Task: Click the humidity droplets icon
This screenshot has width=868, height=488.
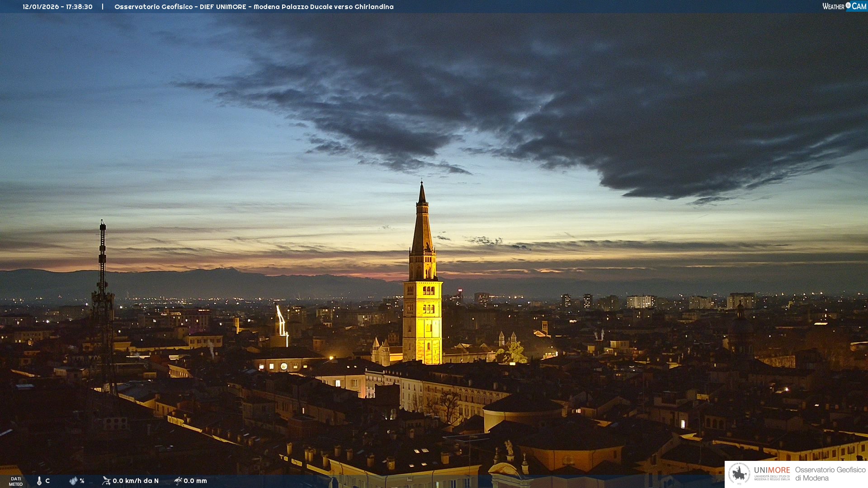Action: pos(73,481)
